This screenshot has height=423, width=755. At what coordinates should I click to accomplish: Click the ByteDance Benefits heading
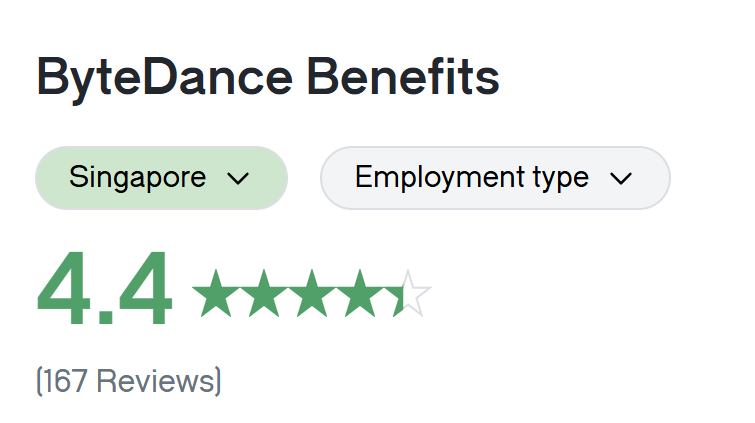pos(268,78)
